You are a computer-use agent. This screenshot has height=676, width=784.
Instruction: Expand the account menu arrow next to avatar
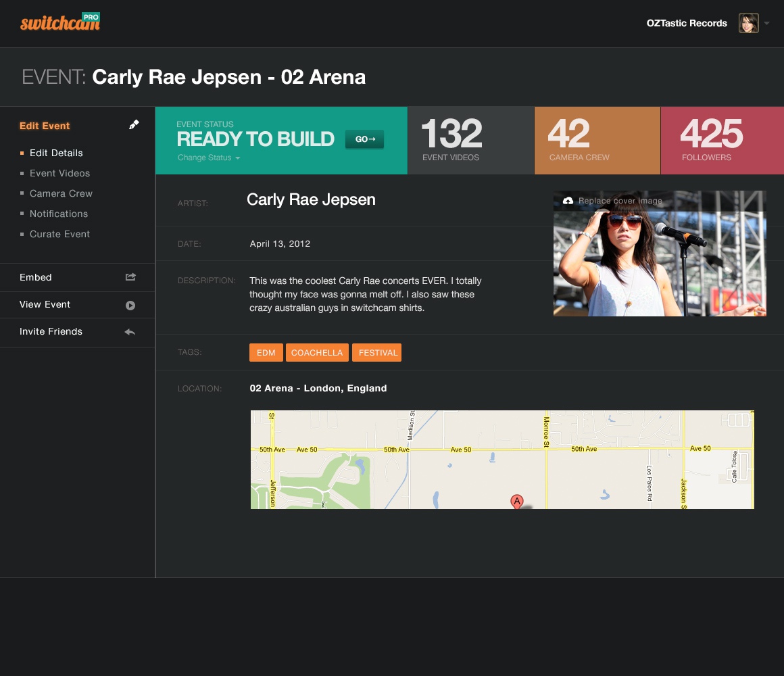pos(766,24)
